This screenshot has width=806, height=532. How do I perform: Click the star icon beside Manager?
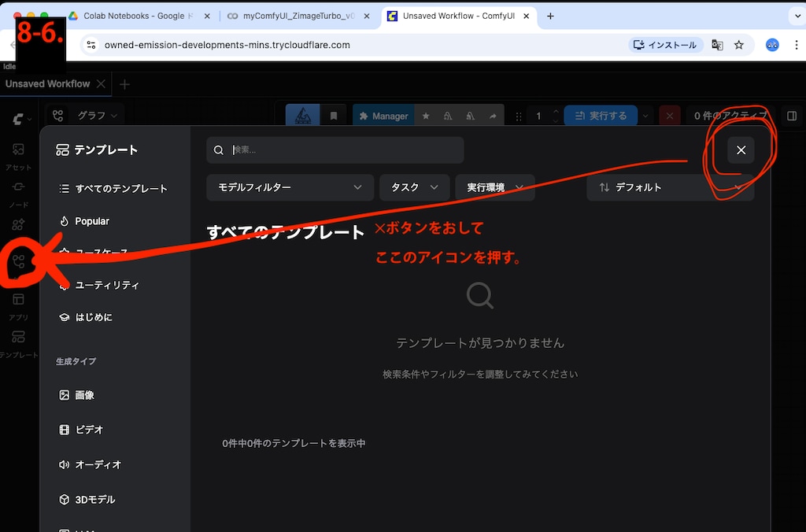tap(426, 116)
